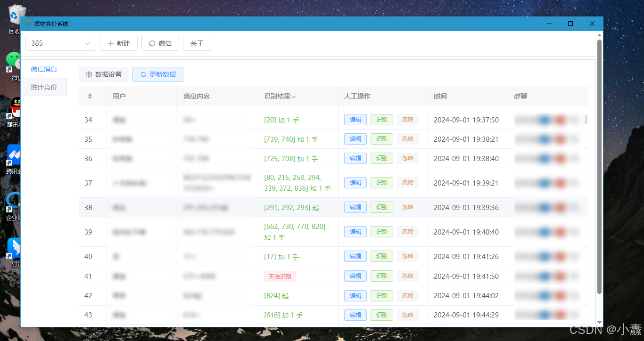The width and height of the screenshot is (644, 341).
Task: Click 识别 in row 41
Action: point(382,276)
